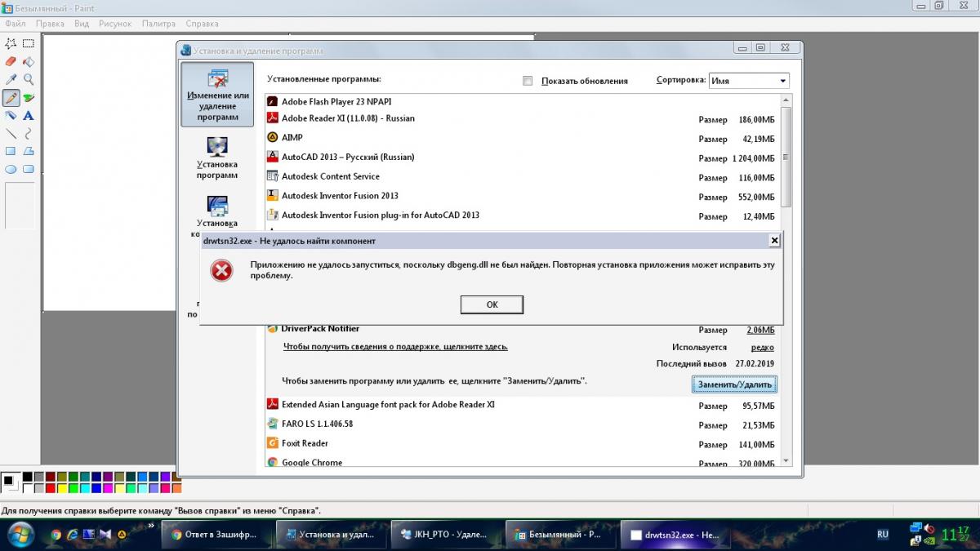Click the RU language indicator in the taskbar
The height and width of the screenshot is (551, 980).
click(x=883, y=535)
